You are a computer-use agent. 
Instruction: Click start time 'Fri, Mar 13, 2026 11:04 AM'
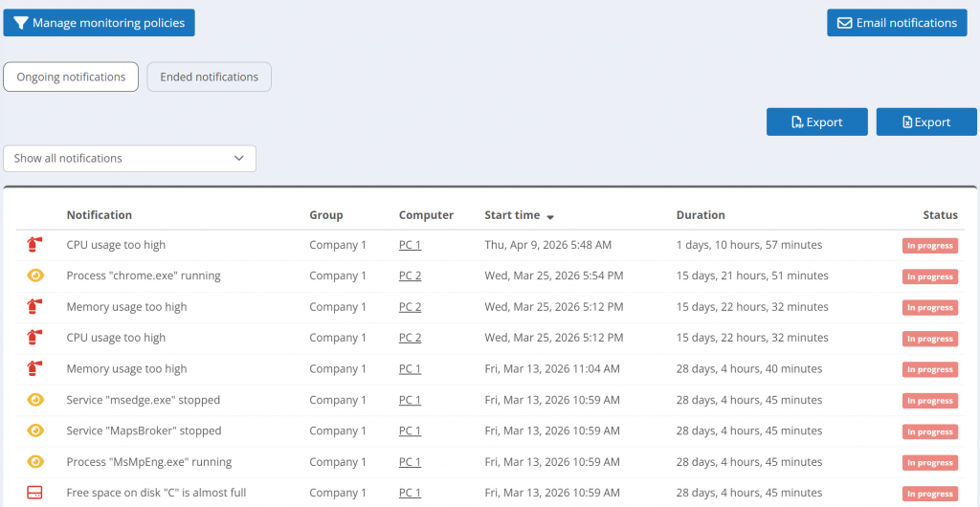click(552, 369)
